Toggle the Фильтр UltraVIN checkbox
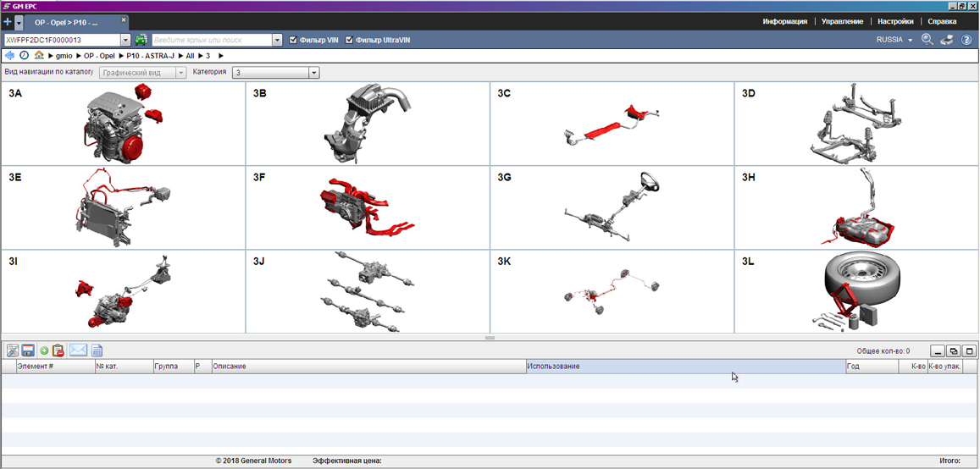This screenshot has width=980, height=469. [x=349, y=40]
